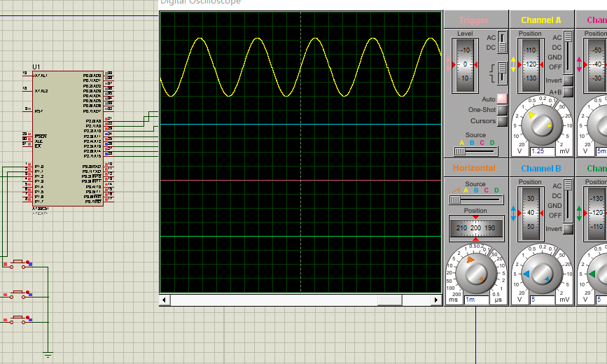
Task: Click the Trigger panel title
Action: click(x=473, y=20)
